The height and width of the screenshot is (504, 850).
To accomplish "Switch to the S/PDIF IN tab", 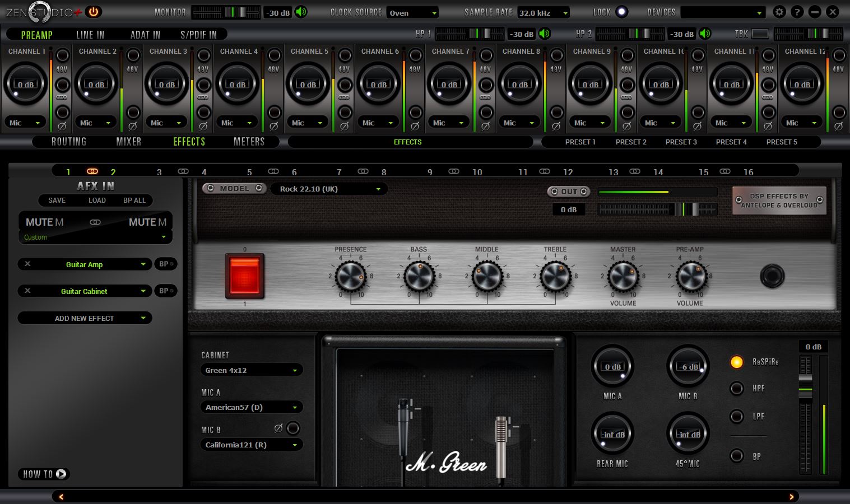I will pyautogui.click(x=198, y=35).
